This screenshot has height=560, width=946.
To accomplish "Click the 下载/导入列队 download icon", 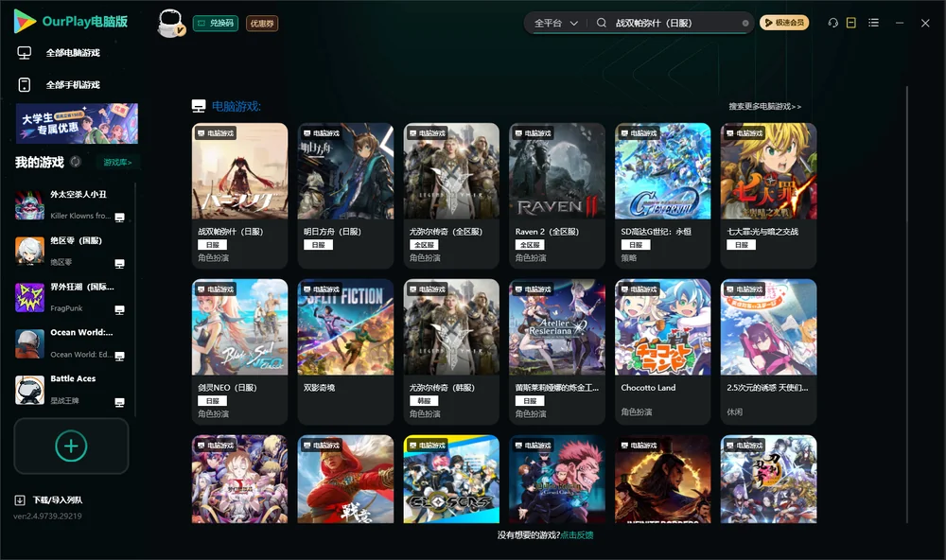I will click(20, 499).
